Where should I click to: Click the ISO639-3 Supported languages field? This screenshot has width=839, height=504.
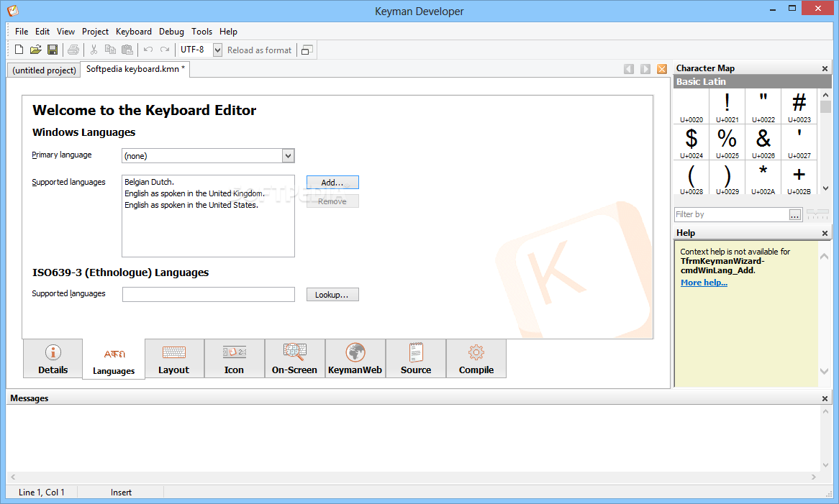[x=208, y=295]
